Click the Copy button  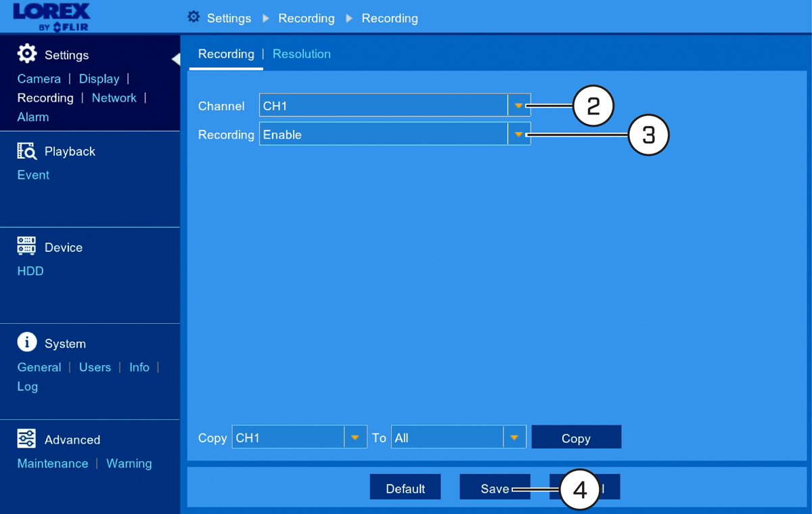coord(576,437)
